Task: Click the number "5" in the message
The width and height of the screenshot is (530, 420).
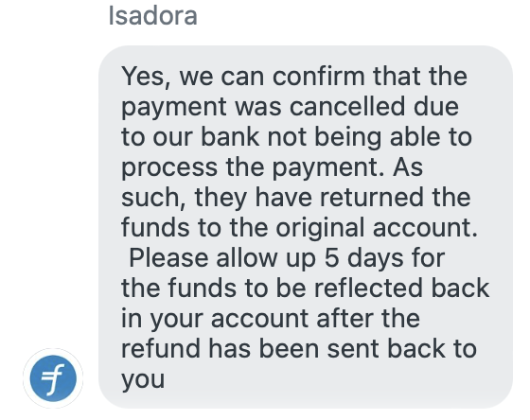Action: click(331, 258)
